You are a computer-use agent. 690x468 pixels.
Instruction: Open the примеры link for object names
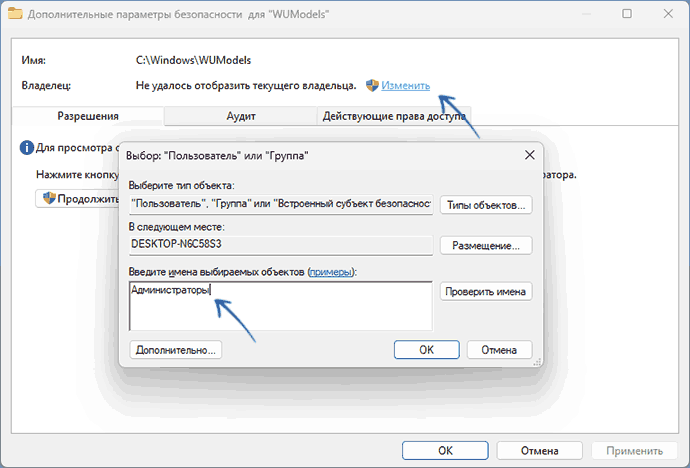pyautogui.click(x=331, y=272)
